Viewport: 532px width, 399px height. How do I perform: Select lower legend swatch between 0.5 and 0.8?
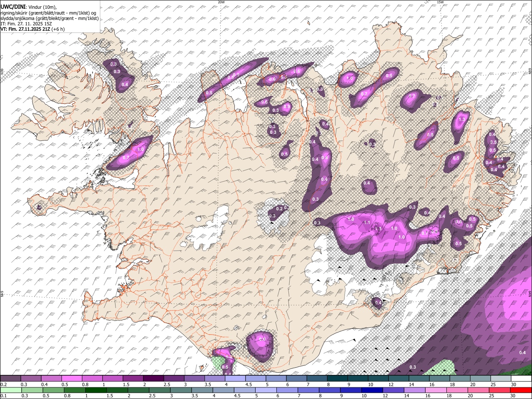[x=53, y=390]
